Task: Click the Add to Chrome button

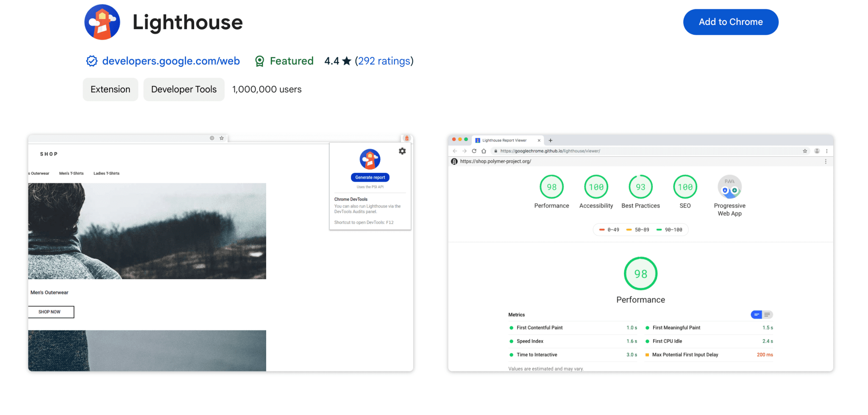Action: coord(730,22)
